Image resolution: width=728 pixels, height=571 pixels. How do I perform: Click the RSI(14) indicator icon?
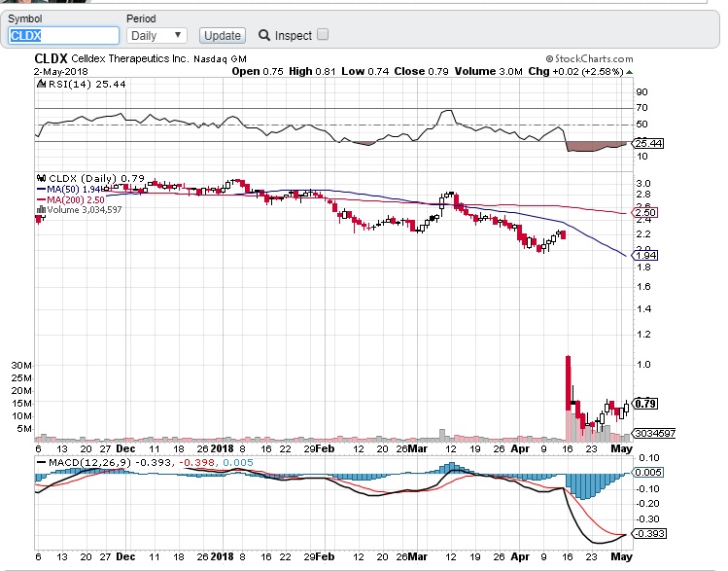click(x=42, y=84)
